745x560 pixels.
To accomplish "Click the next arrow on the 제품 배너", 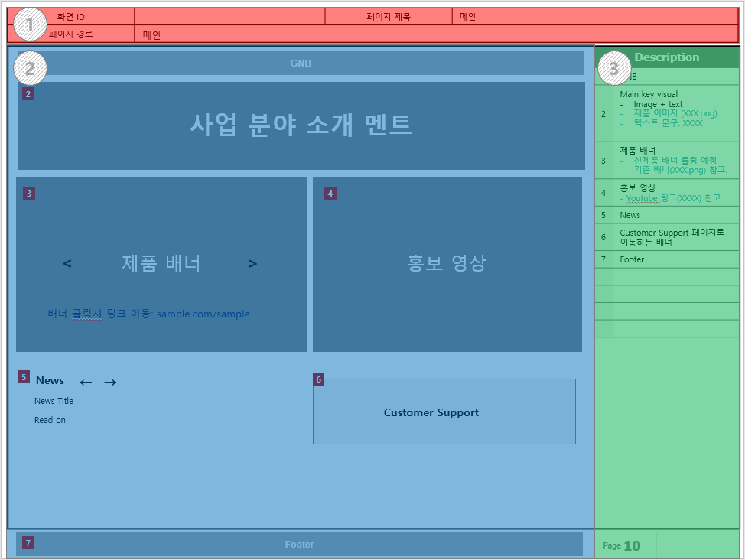I will pos(252,263).
